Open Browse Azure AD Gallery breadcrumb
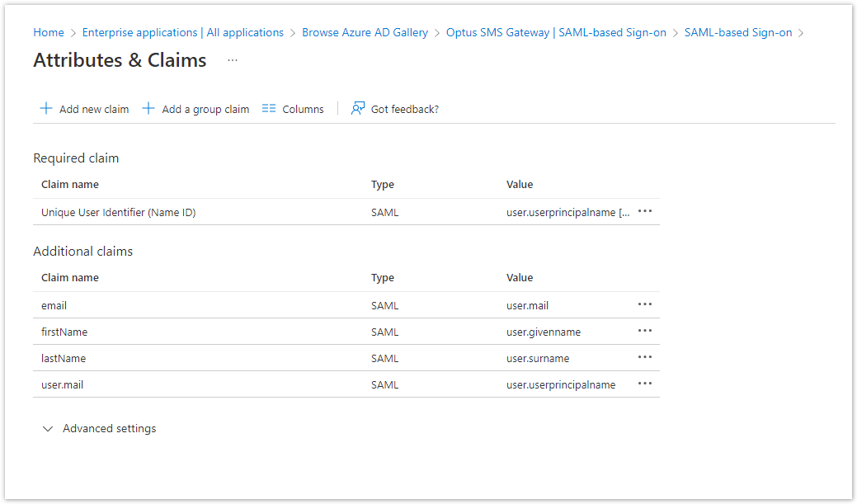 point(365,33)
